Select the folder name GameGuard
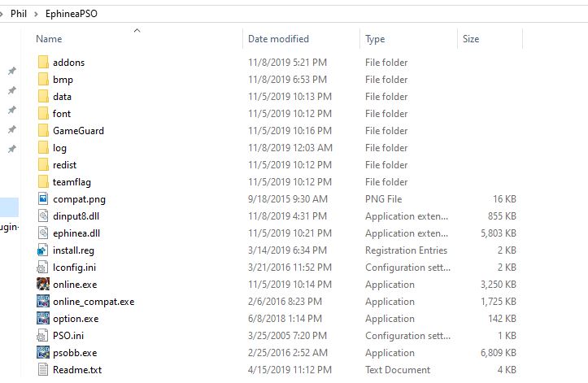The image size is (588, 383). click(78, 131)
